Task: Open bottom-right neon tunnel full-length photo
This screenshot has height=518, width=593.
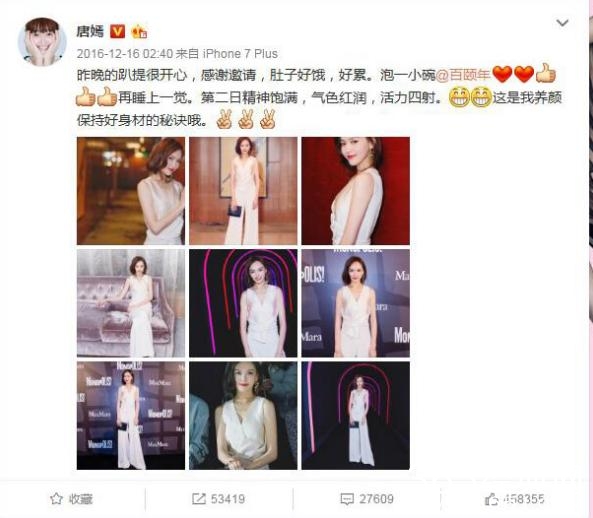Action: tap(355, 416)
